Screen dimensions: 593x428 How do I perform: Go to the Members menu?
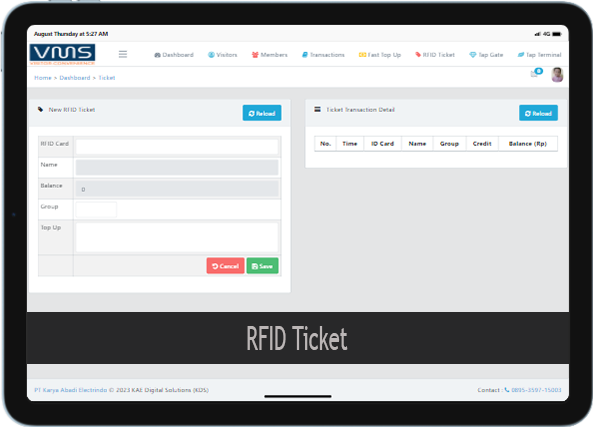click(x=270, y=55)
